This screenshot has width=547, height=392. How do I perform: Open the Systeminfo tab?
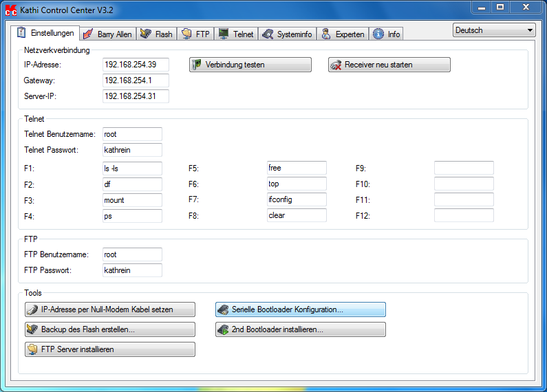pos(288,34)
